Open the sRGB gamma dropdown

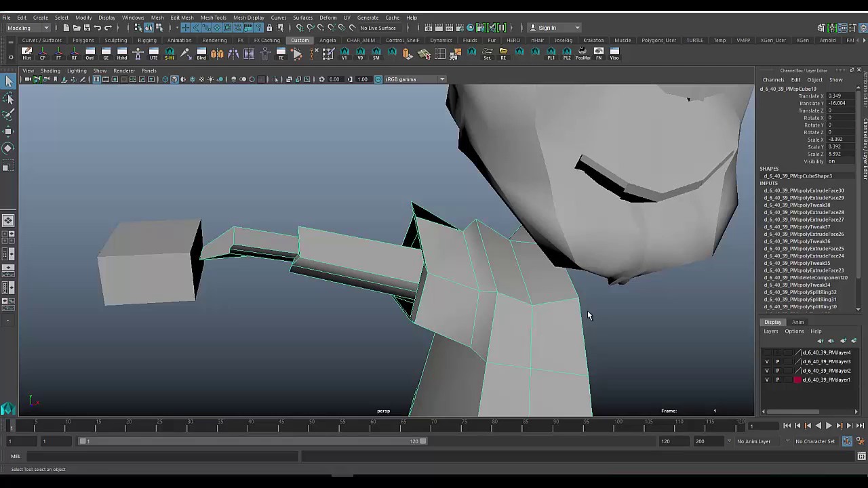(414, 79)
